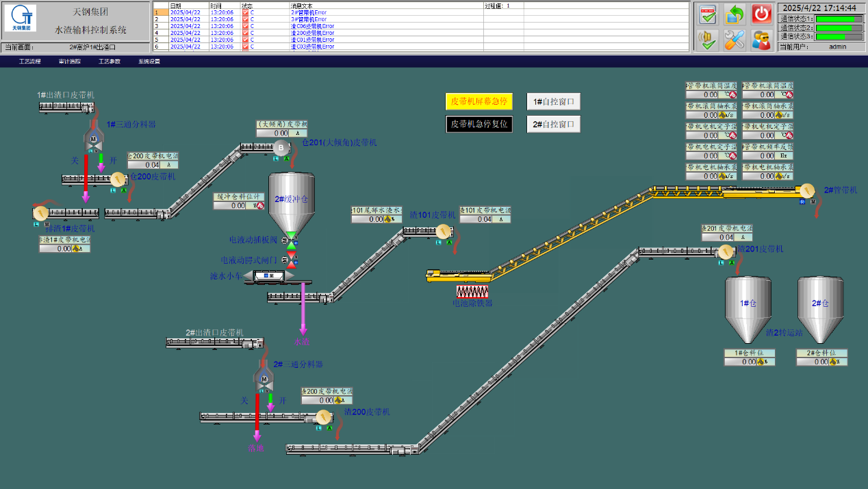The image size is (868, 489).
Task: Click the 2#管带机 motor icon
Action: [807, 190]
